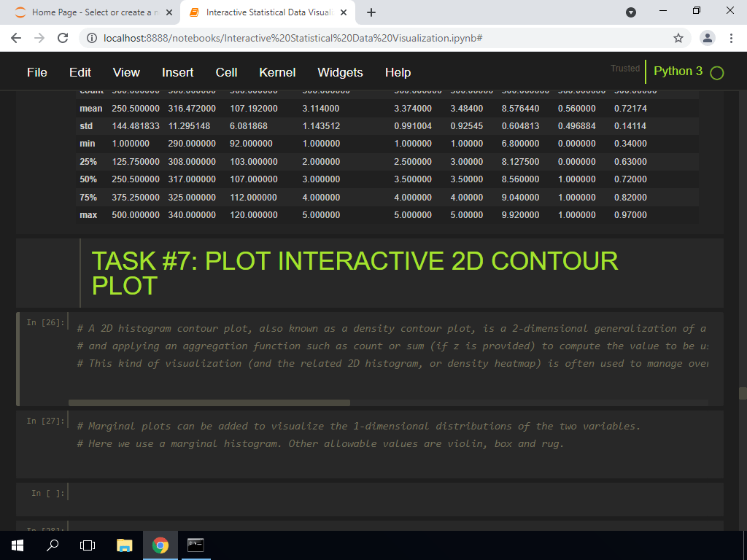The height and width of the screenshot is (560, 747).
Task: Open the File menu
Action: (x=37, y=72)
